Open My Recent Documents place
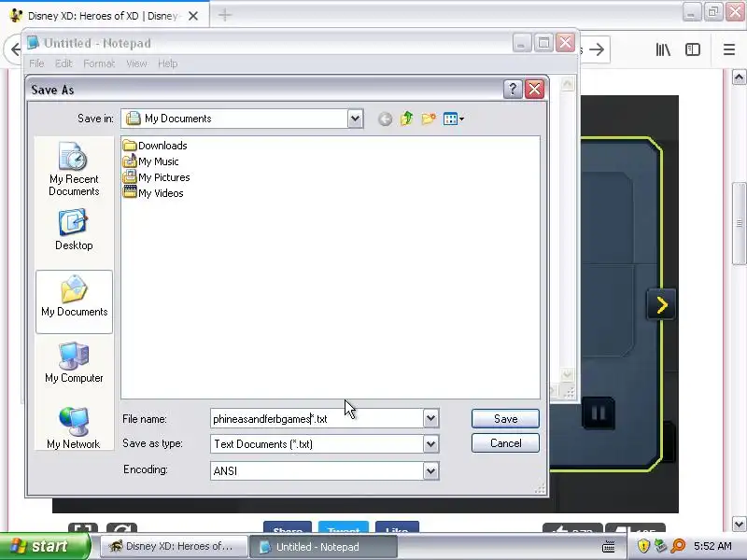This screenshot has height=560, width=747. click(74, 169)
